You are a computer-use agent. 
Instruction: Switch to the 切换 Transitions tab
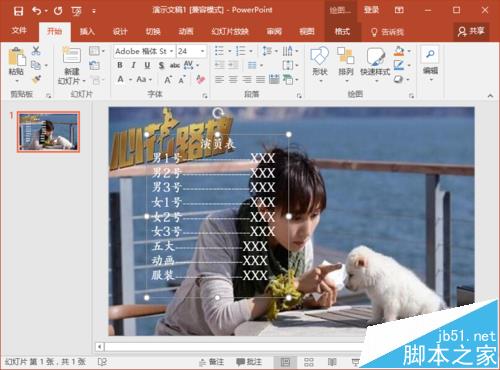pyautogui.click(x=153, y=31)
